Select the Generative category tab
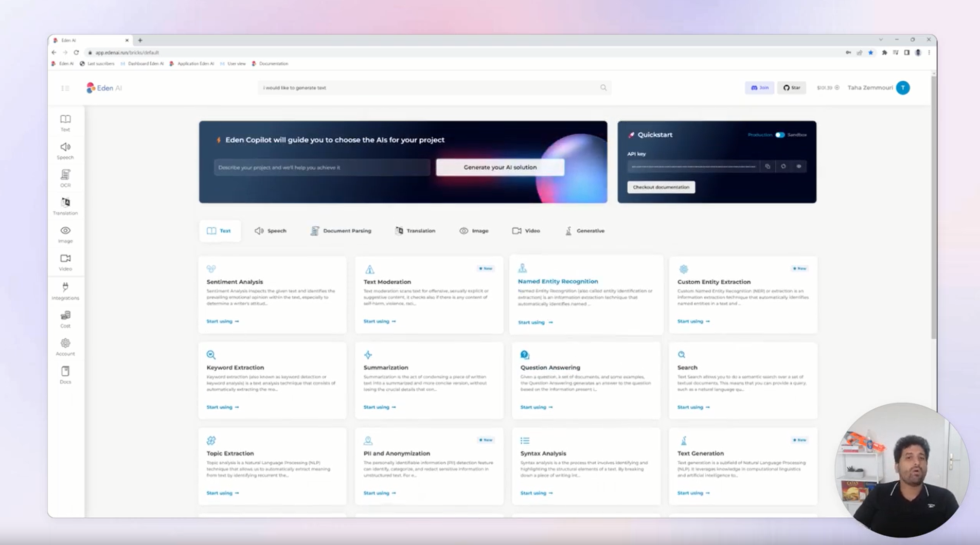980x545 pixels. click(x=585, y=231)
